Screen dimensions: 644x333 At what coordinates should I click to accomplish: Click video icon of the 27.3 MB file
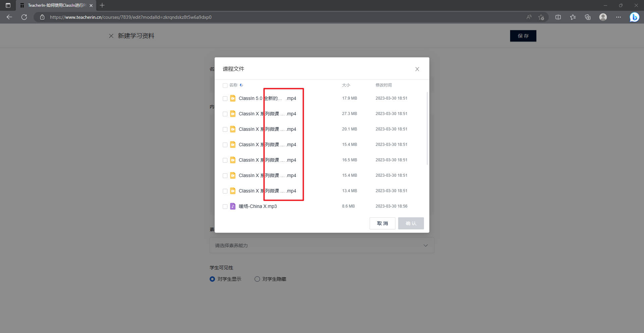click(233, 114)
